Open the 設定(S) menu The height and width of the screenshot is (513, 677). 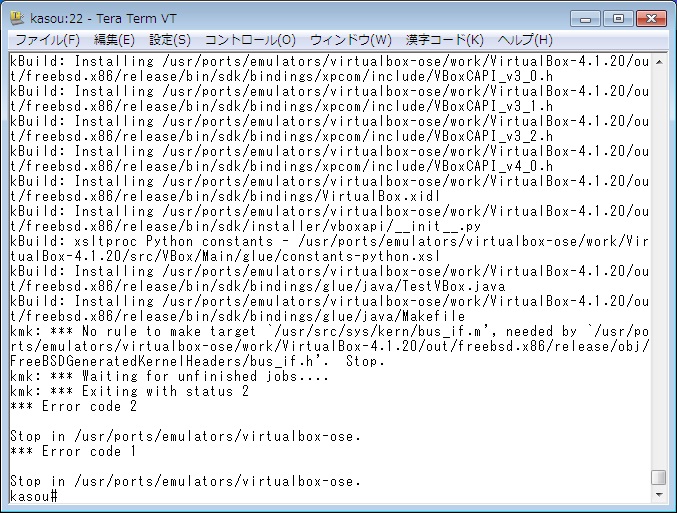point(170,40)
